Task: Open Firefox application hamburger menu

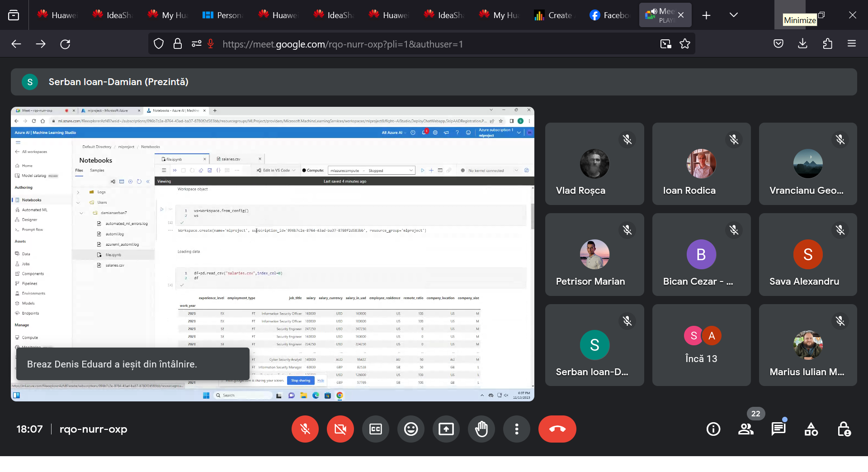Action: [852, 44]
